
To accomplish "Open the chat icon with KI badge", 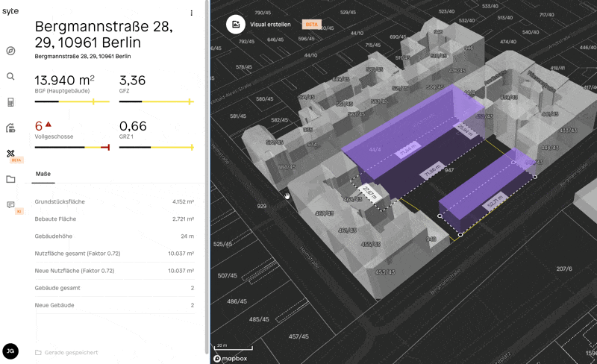I will [x=10, y=204].
